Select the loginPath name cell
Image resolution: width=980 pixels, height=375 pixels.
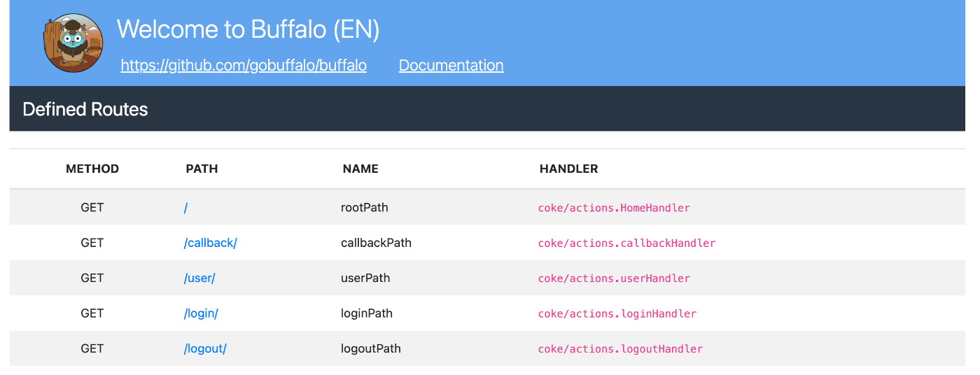[367, 313]
